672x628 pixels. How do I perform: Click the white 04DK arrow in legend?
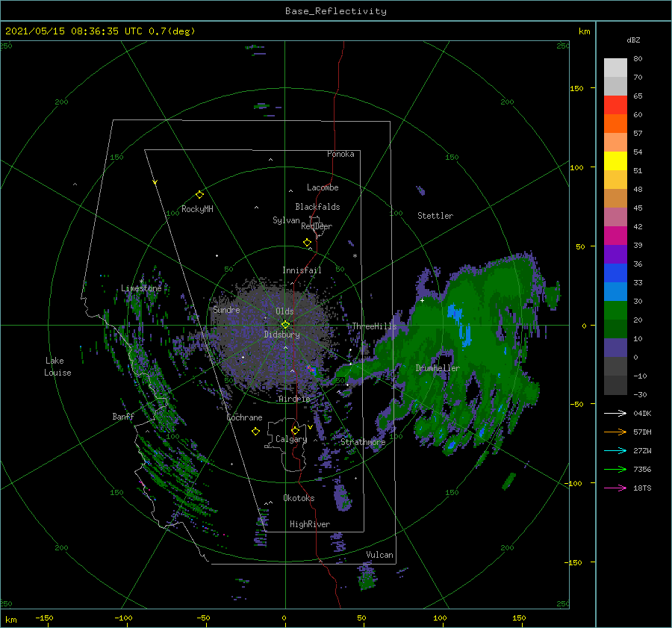pyautogui.click(x=615, y=413)
